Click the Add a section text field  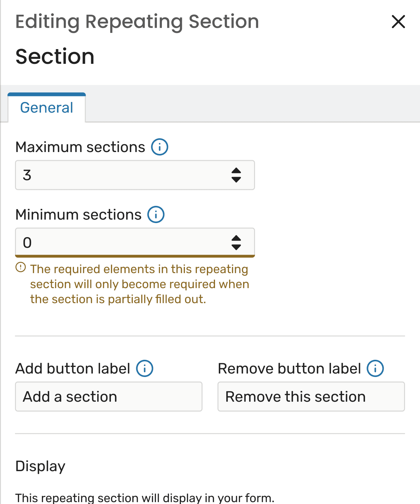108,397
